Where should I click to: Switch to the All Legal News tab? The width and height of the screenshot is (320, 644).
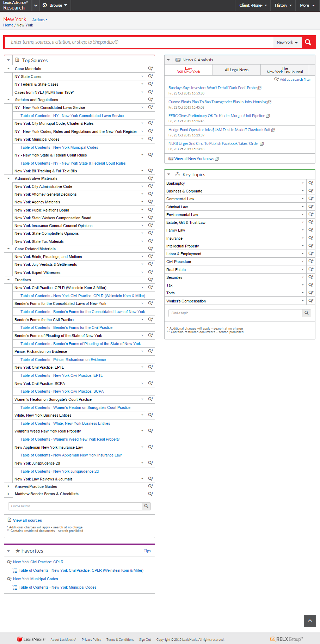click(236, 70)
